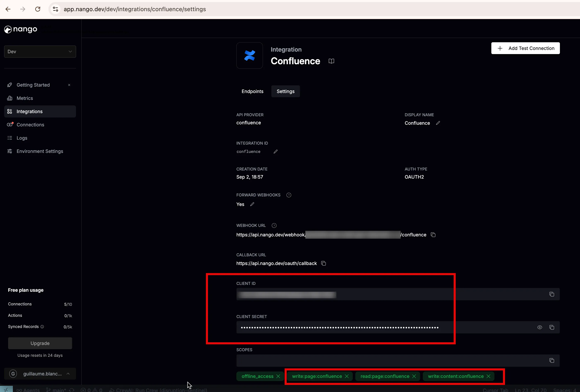Click the 'Usage resets in 24 days' text

pos(40,355)
